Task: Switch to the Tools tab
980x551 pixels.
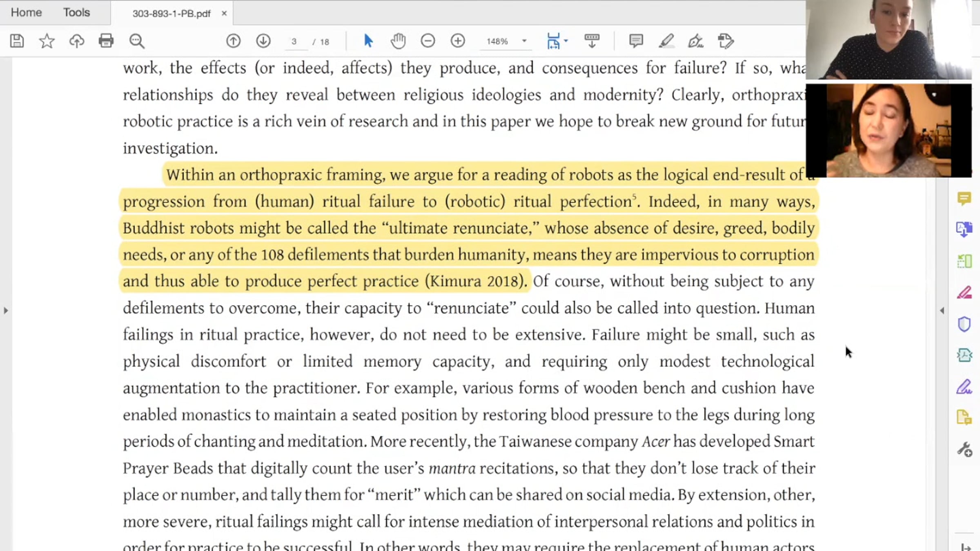Action: pos(76,13)
